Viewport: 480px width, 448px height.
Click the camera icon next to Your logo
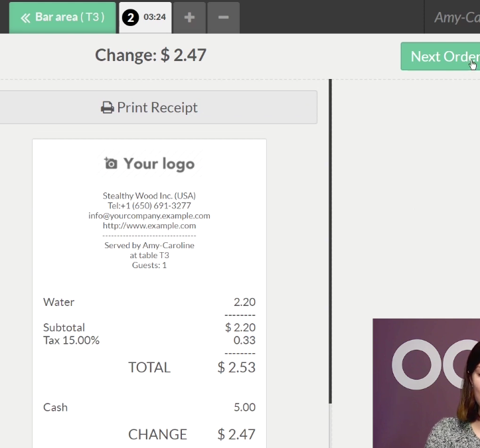coord(111,163)
